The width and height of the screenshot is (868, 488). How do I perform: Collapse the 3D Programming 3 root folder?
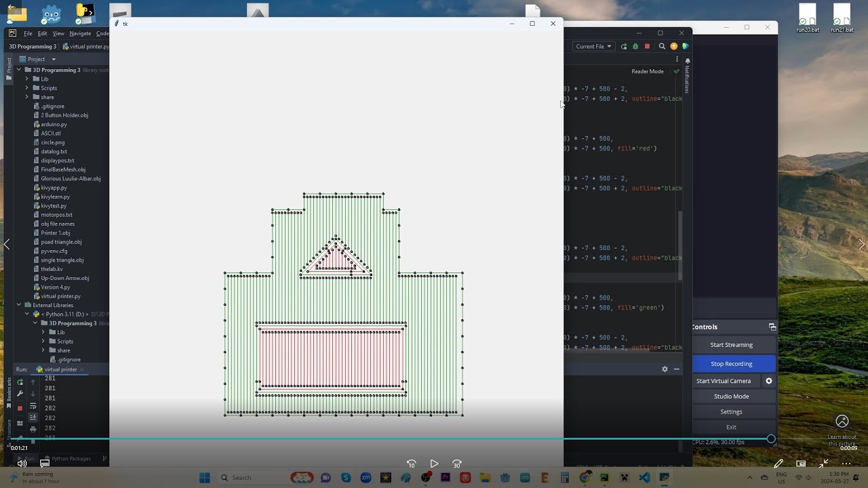pos(19,70)
